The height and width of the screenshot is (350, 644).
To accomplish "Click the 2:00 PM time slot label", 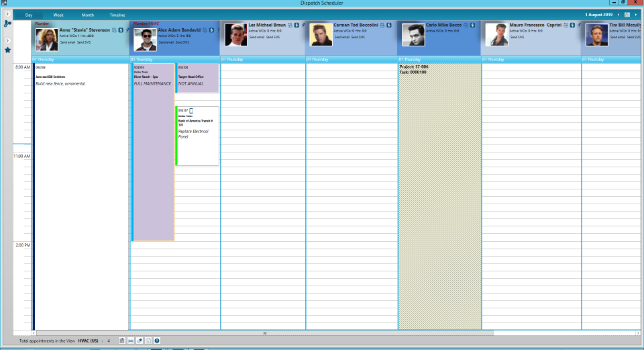I will tap(23, 245).
